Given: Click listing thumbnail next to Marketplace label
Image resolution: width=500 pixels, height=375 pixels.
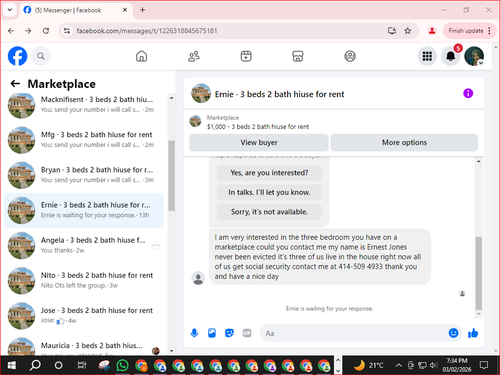Looking at the screenshot, I should point(195,121).
